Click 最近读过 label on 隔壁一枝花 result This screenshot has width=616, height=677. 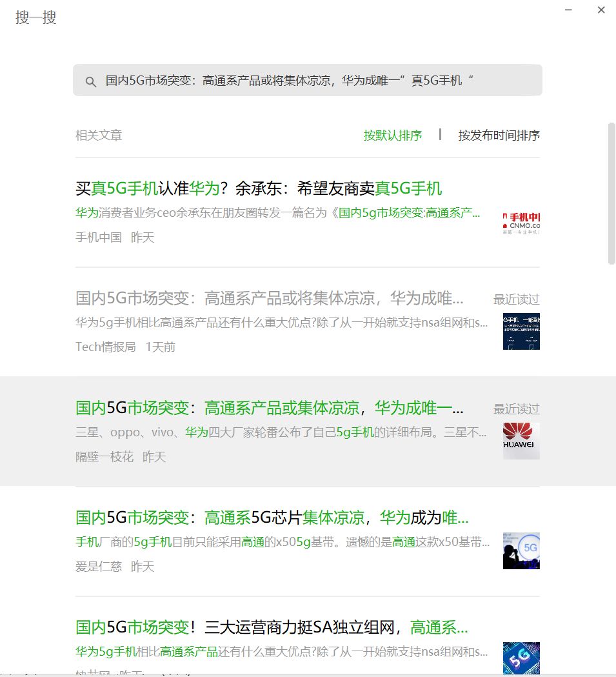click(516, 409)
